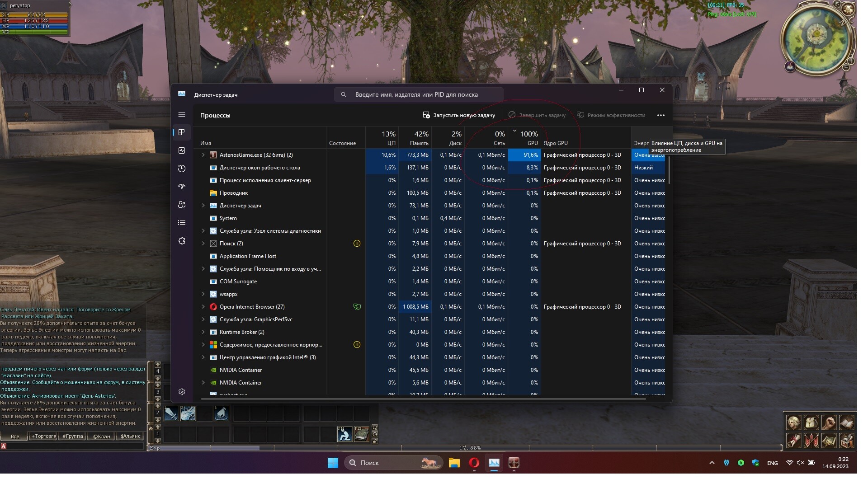Click the sword skill in game hotbar
This screenshot has height=488, width=868.
click(x=171, y=413)
